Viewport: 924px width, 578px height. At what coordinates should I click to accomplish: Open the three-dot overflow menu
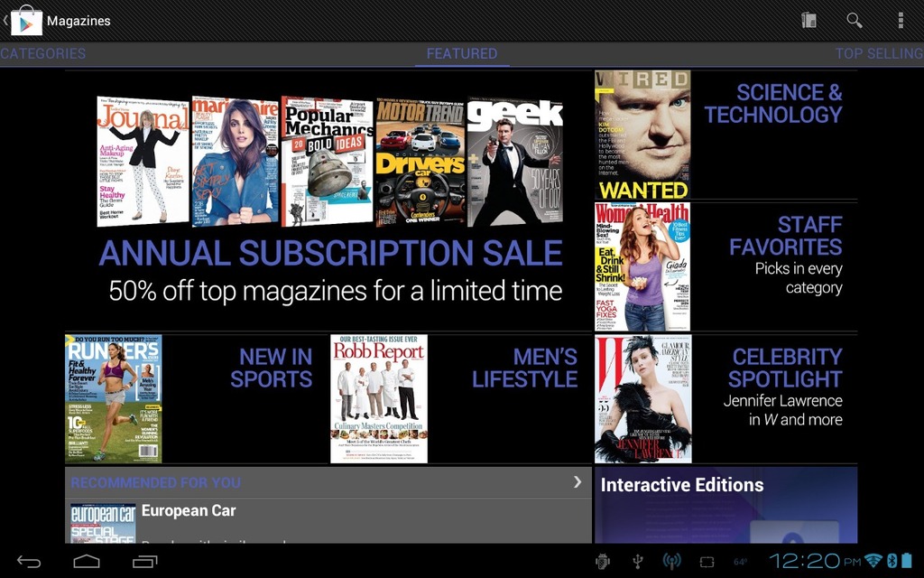tap(901, 20)
